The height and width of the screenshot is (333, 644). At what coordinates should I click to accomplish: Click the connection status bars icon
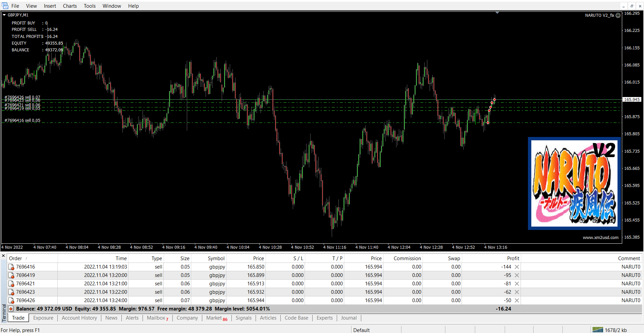click(598, 330)
